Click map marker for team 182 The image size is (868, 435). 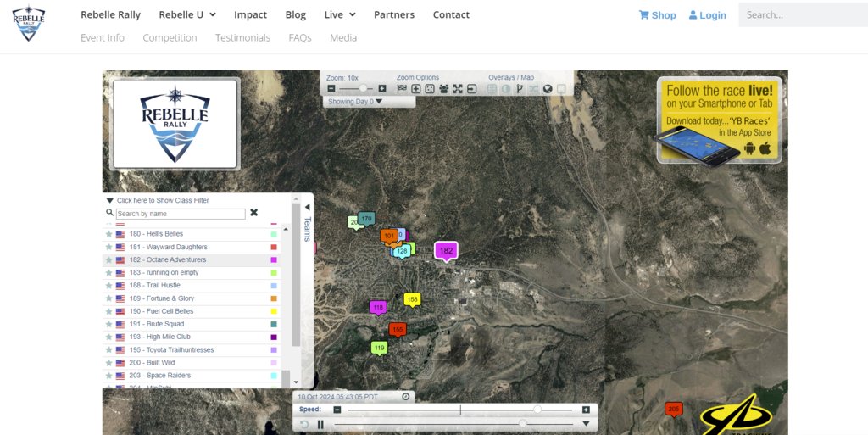(446, 252)
